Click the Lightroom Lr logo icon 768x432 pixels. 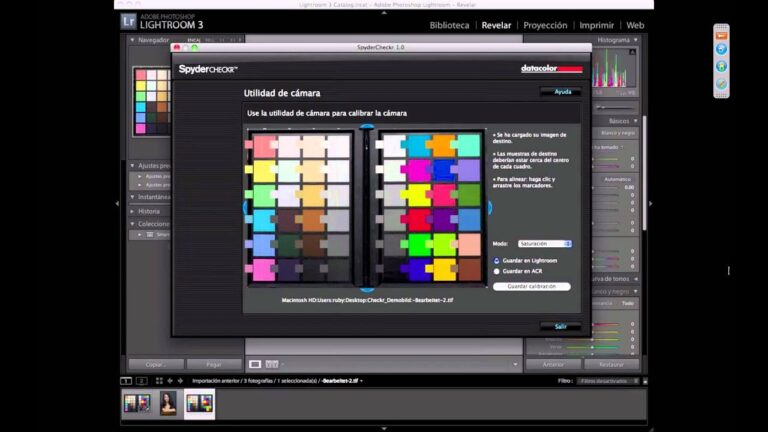click(128, 22)
